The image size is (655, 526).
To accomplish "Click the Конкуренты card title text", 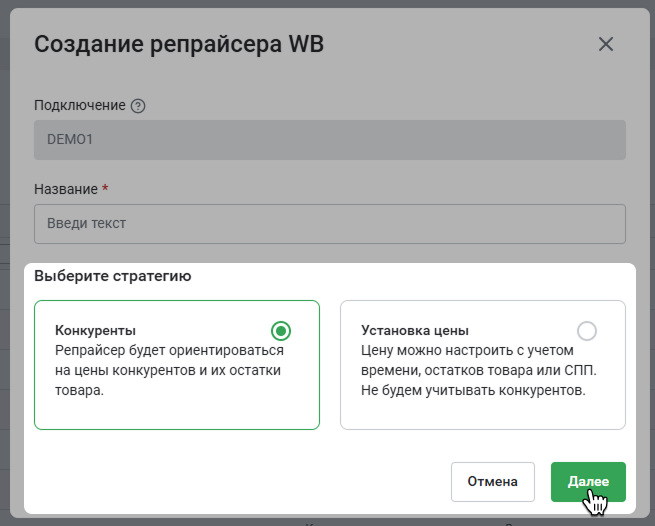I will click(95, 330).
